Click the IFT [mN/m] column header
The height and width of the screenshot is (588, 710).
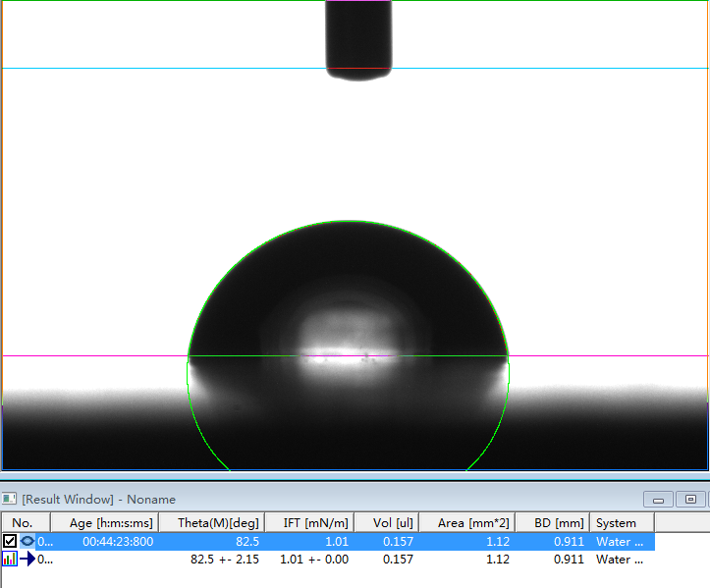click(309, 523)
